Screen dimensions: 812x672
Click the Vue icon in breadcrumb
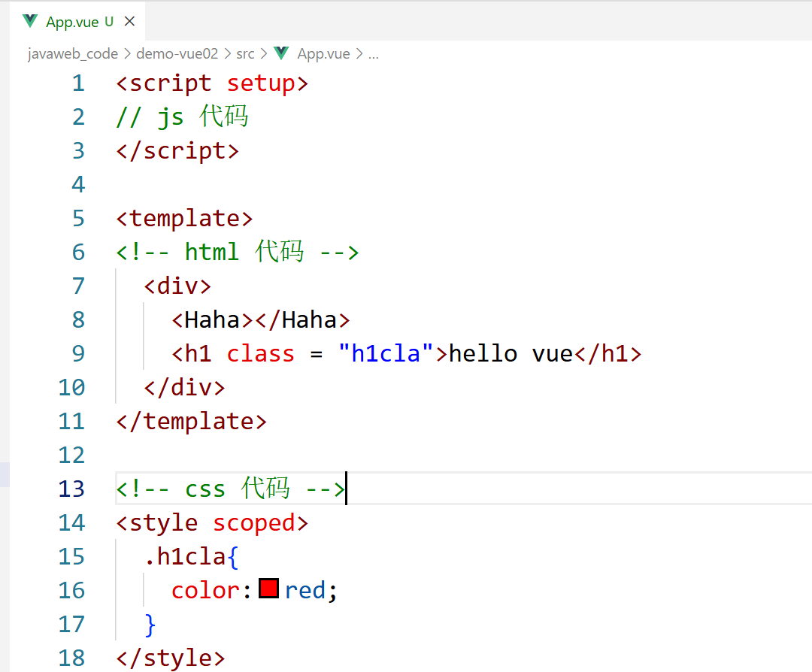pos(281,53)
